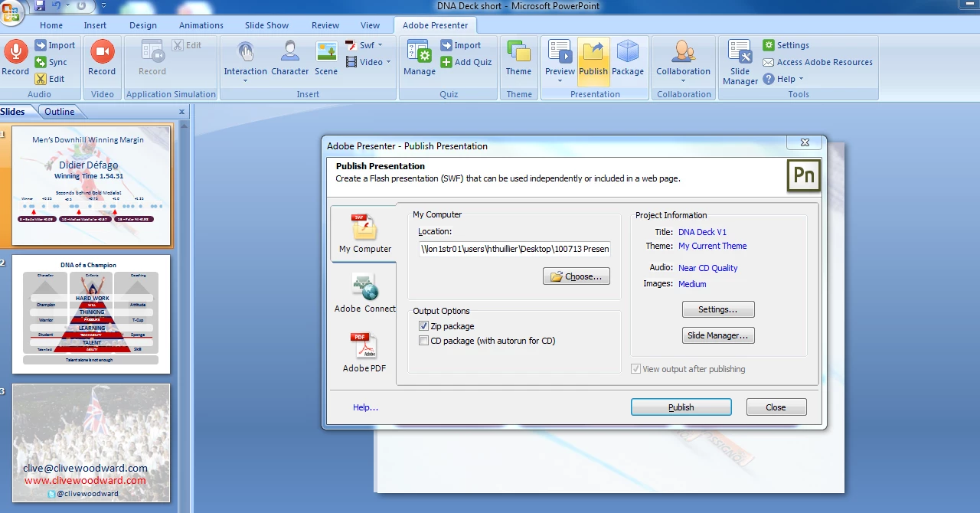Click the Office button logo

(11, 13)
